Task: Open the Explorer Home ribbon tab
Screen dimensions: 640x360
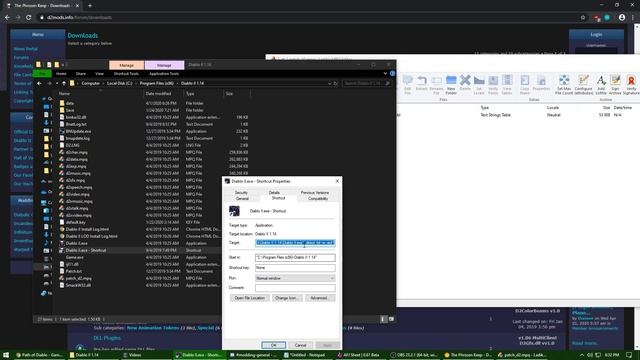Action: [61, 73]
